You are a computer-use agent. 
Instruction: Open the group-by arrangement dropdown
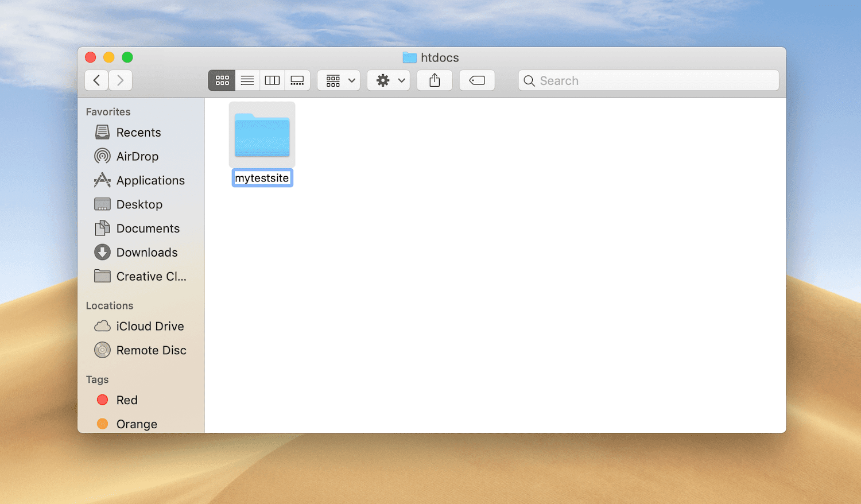[x=339, y=80]
